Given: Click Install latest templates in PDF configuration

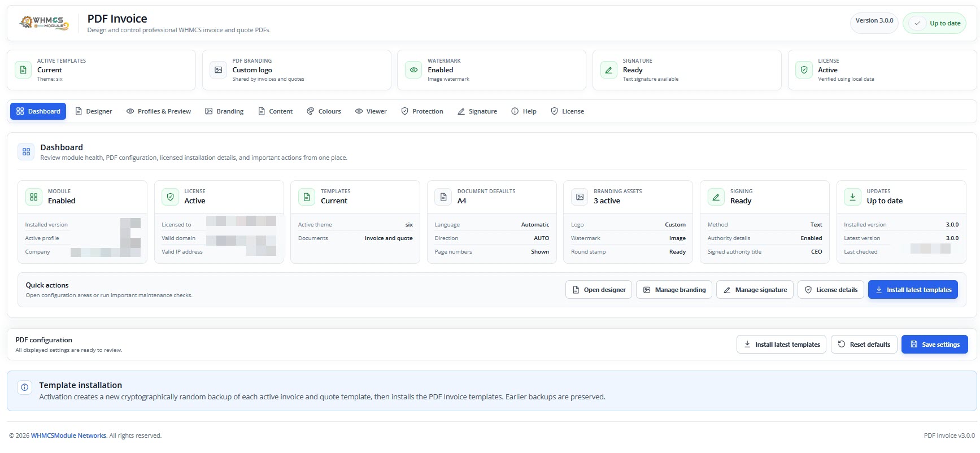Looking at the screenshot, I should (x=782, y=345).
